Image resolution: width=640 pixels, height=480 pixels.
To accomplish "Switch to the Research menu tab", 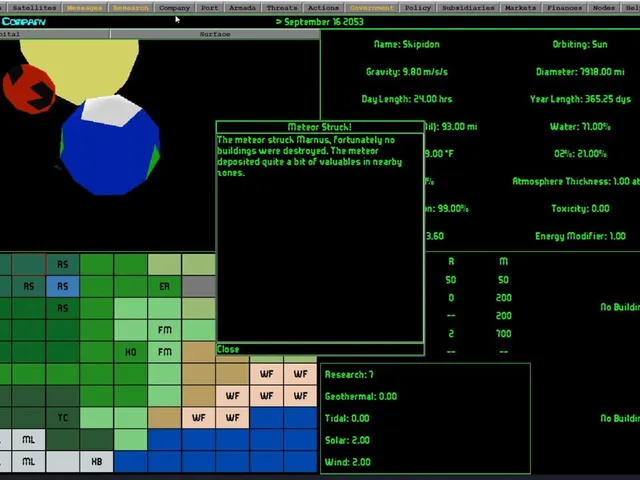I will pos(131,8).
